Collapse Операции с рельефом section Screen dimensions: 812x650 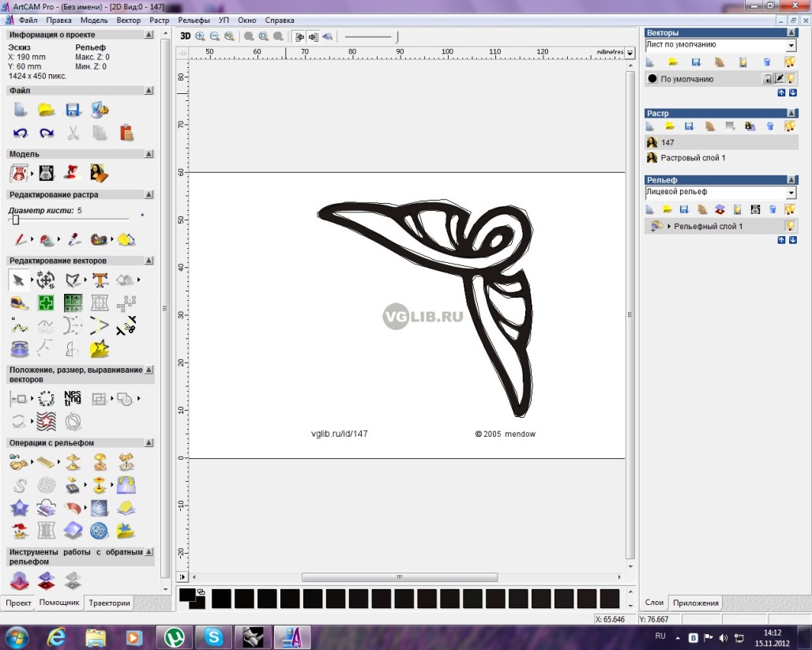(148, 442)
